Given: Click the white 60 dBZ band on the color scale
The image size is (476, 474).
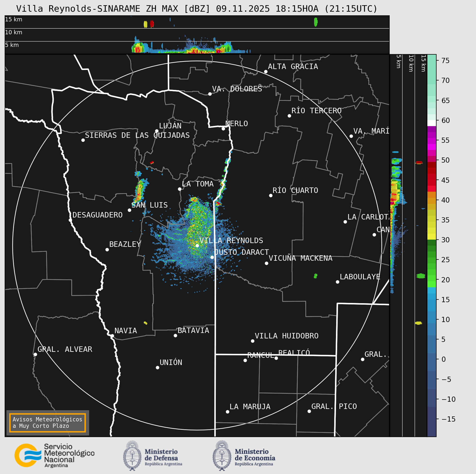Looking at the screenshot, I should coord(432,123).
